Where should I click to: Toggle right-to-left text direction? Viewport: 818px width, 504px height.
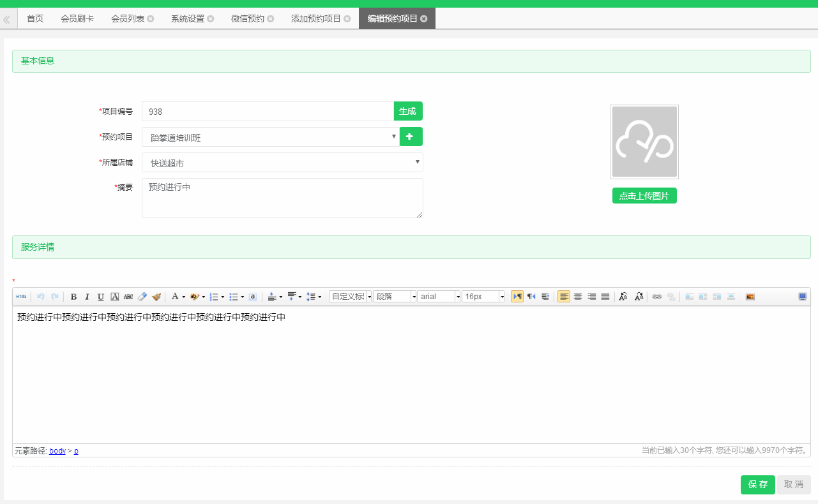tap(531, 297)
